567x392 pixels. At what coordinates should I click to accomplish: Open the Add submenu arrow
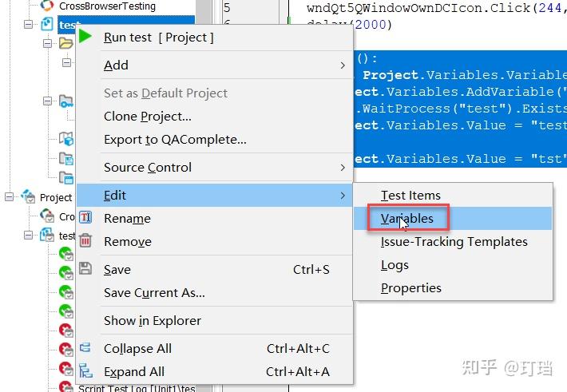click(343, 65)
